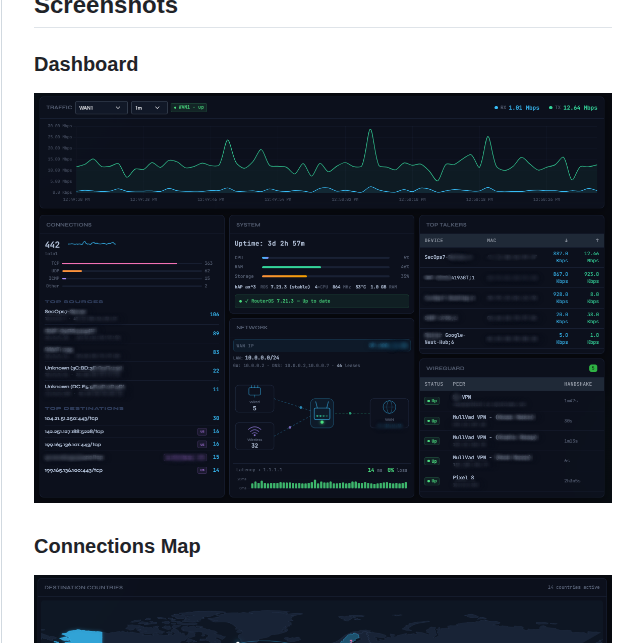Viewport: 642px width, 643px height.
Task: Click the wired devices icon in Network panel
Action: (255, 391)
